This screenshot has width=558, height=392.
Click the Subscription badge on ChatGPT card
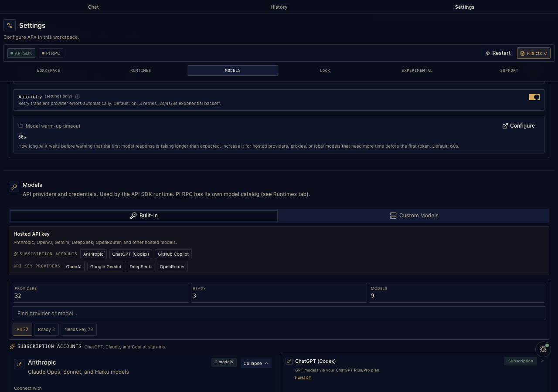click(x=521, y=361)
